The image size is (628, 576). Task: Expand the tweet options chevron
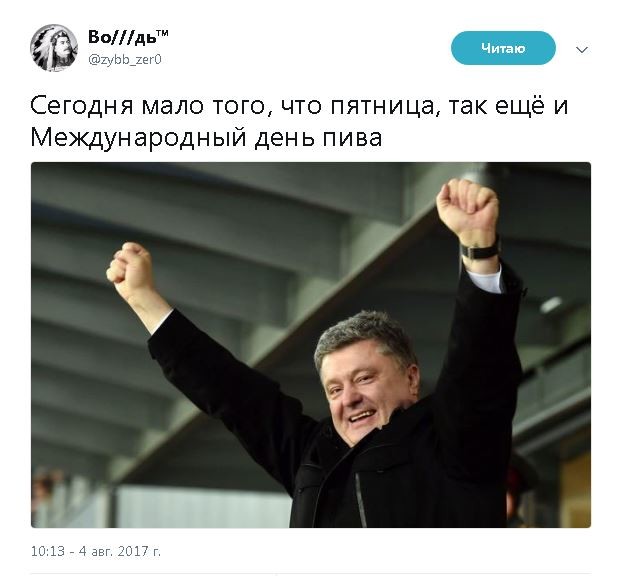click(x=582, y=50)
